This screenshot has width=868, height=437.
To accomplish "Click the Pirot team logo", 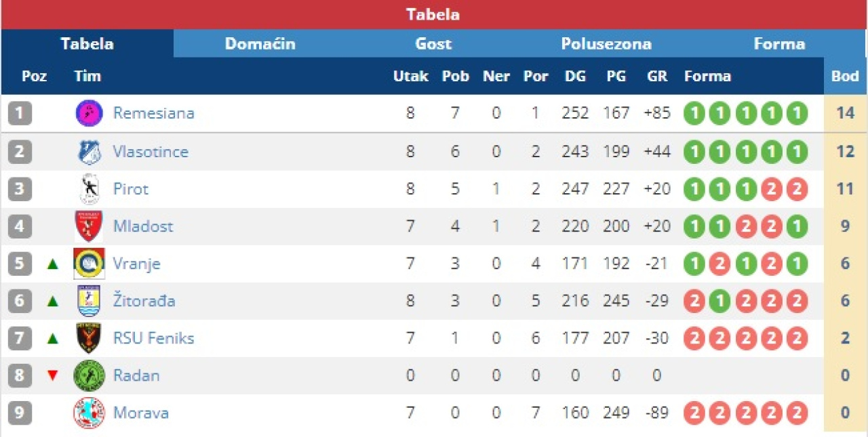I will [x=89, y=189].
